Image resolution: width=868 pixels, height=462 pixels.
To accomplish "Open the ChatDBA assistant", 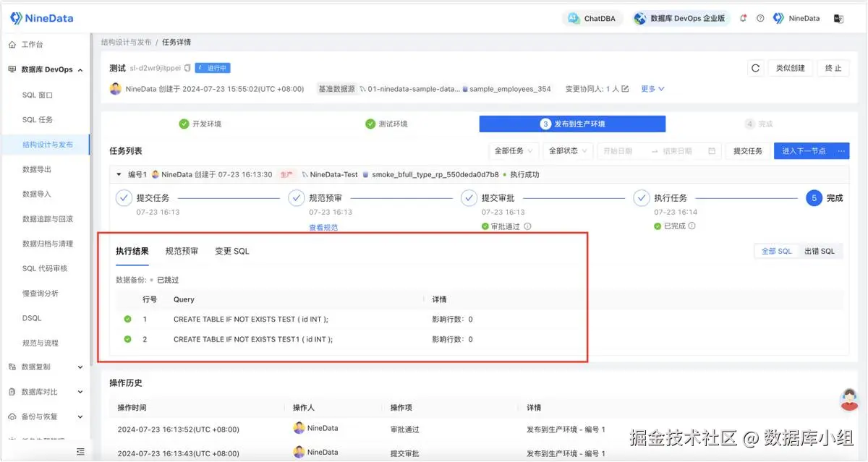I will coord(592,18).
